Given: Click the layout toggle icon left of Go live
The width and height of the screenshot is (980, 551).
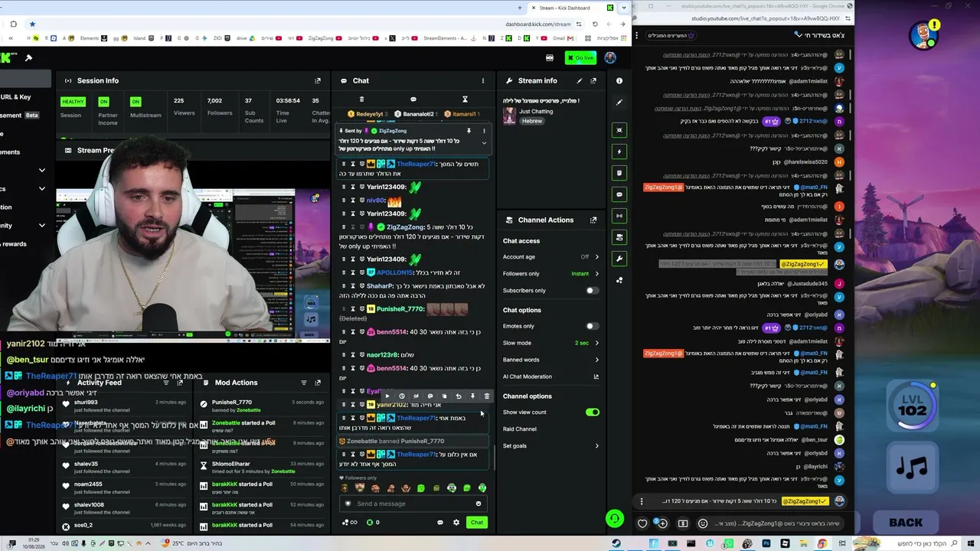Looking at the screenshot, I should pyautogui.click(x=550, y=57).
